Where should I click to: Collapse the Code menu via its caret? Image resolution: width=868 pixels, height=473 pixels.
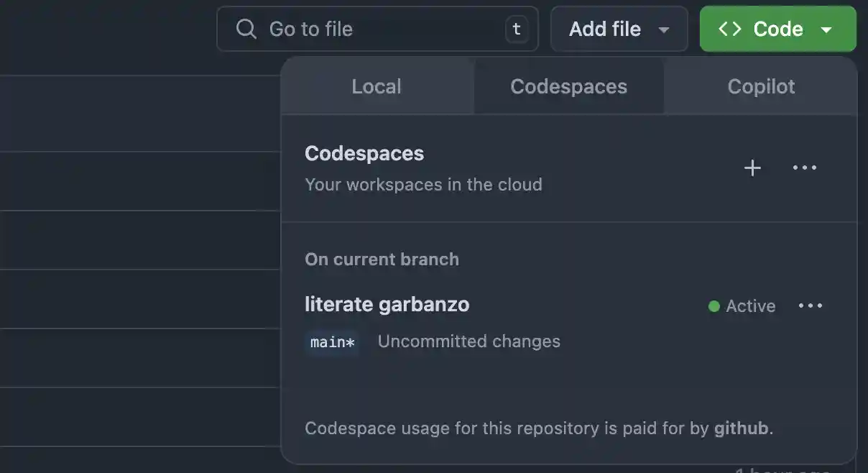coord(826,30)
